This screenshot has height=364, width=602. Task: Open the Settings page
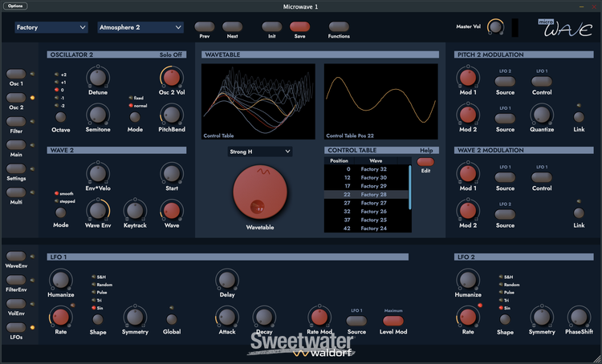pos(16,168)
